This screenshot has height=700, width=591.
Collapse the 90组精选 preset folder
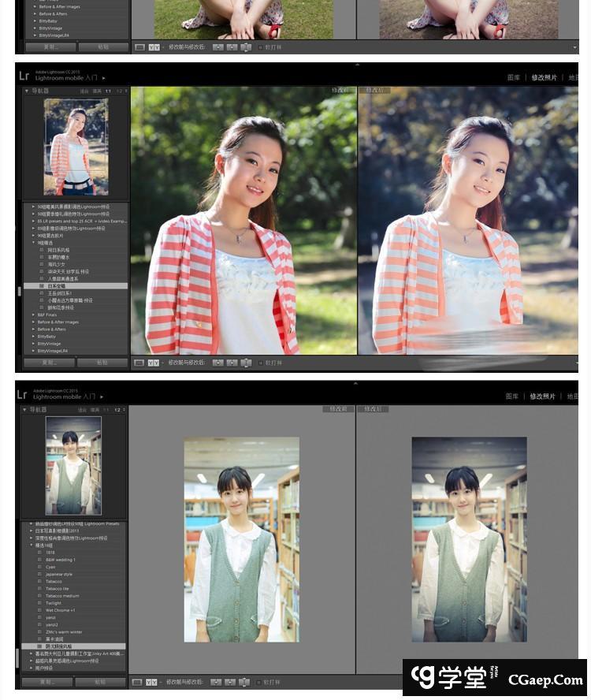pos(34,243)
